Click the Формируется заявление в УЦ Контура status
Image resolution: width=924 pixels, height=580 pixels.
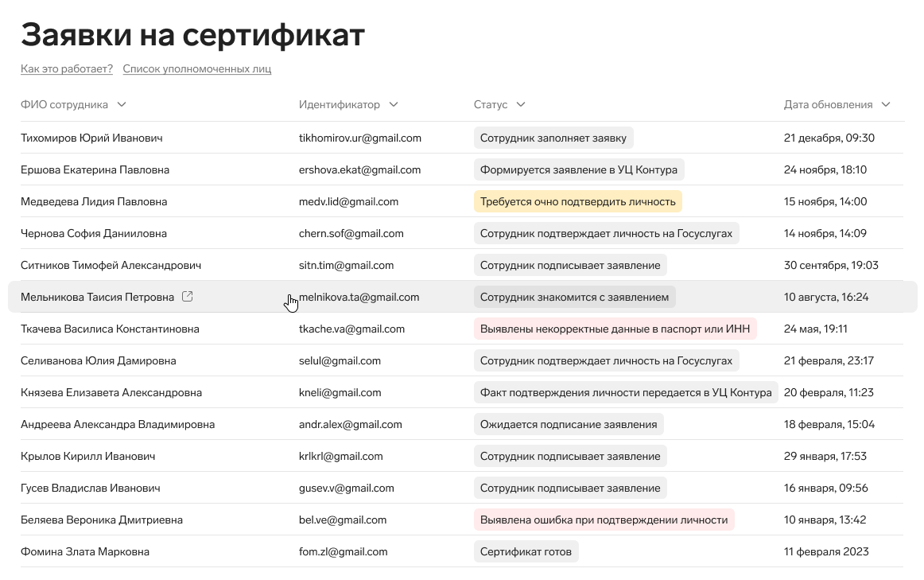tap(579, 169)
